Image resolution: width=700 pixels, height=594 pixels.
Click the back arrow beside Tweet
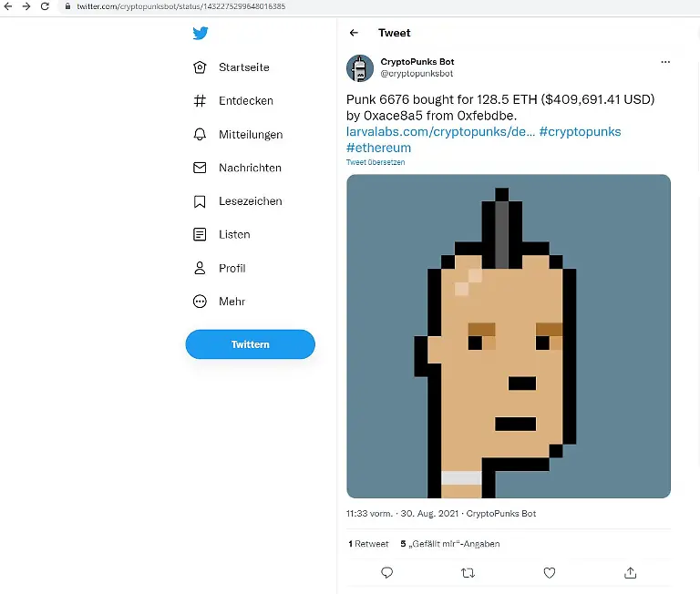(355, 33)
